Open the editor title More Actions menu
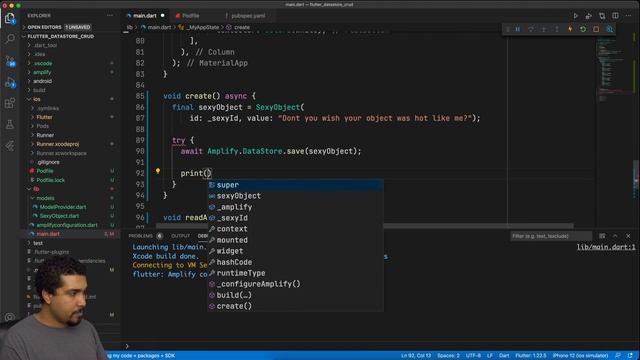The width and height of the screenshot is (640, 360). tap(629, 16)
